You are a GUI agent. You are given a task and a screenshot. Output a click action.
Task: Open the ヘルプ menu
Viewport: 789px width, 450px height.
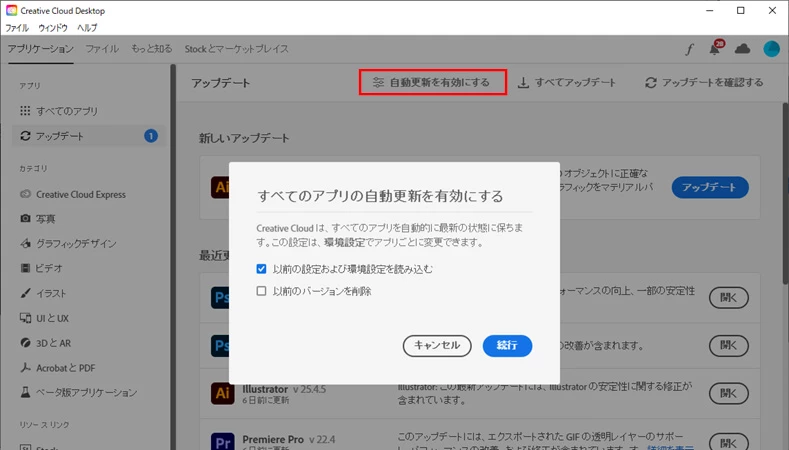coord(87,28)
